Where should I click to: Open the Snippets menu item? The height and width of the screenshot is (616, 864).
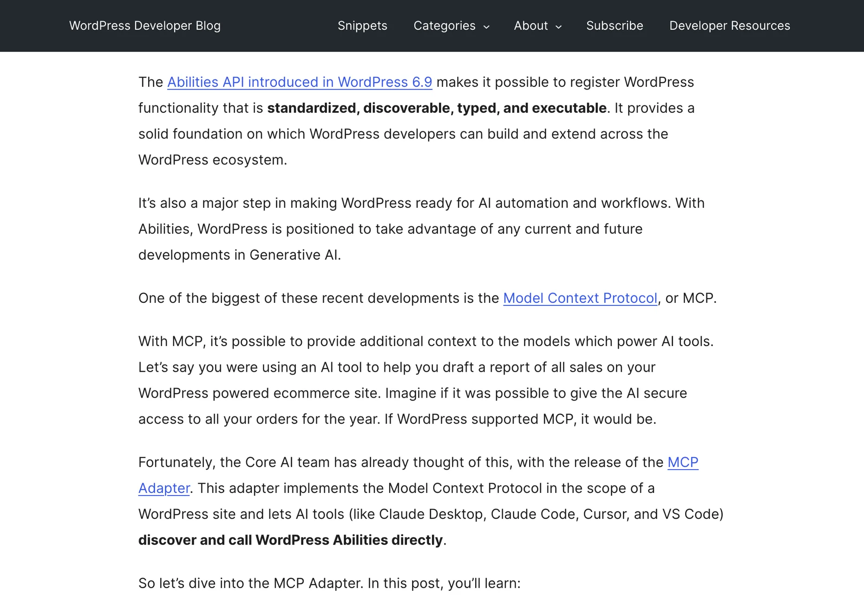point(362,26)
